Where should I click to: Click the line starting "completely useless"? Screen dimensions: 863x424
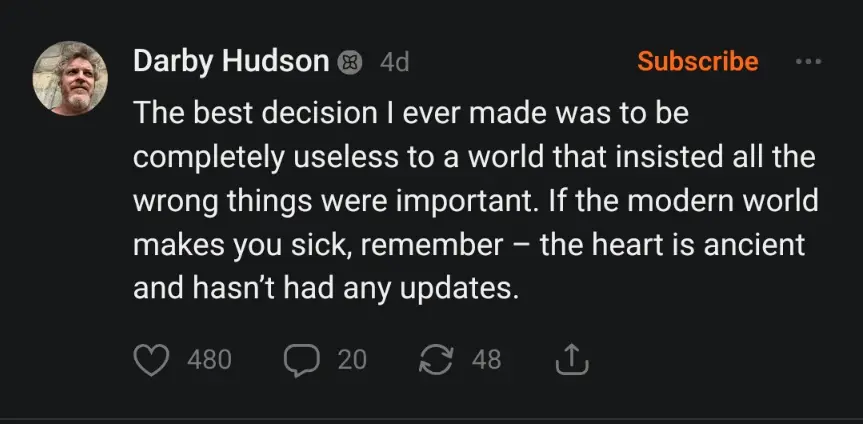pyautogui.click(x=474, y=158)
